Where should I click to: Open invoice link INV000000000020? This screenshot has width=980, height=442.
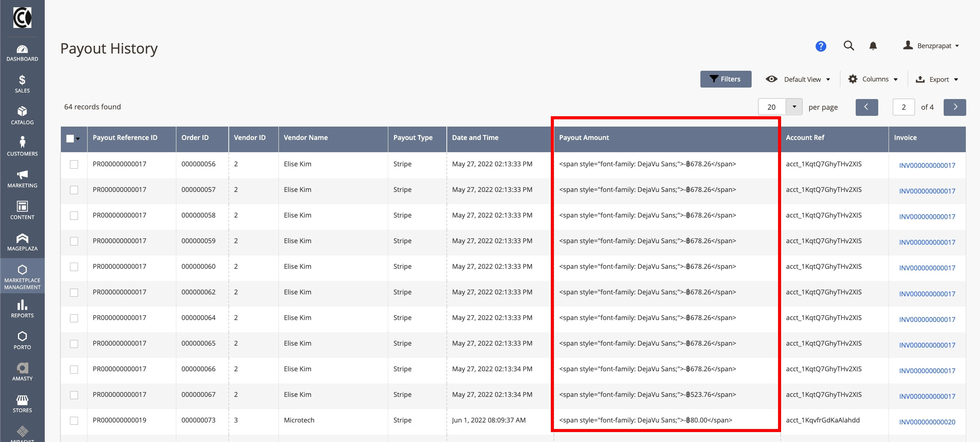(x=927, y=422)
